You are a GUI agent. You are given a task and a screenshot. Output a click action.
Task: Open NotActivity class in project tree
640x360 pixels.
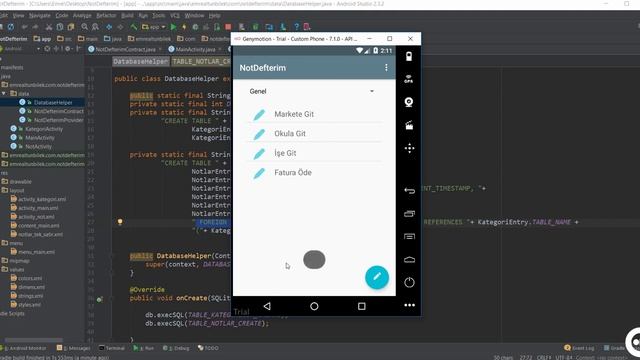tap(38, 147)
